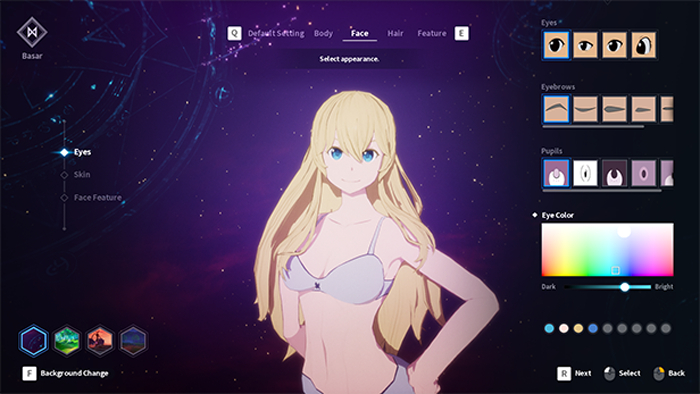Select the first arched eyebrow style
Viewport: 700px width, 394px height.
click(x=556, y=109)
